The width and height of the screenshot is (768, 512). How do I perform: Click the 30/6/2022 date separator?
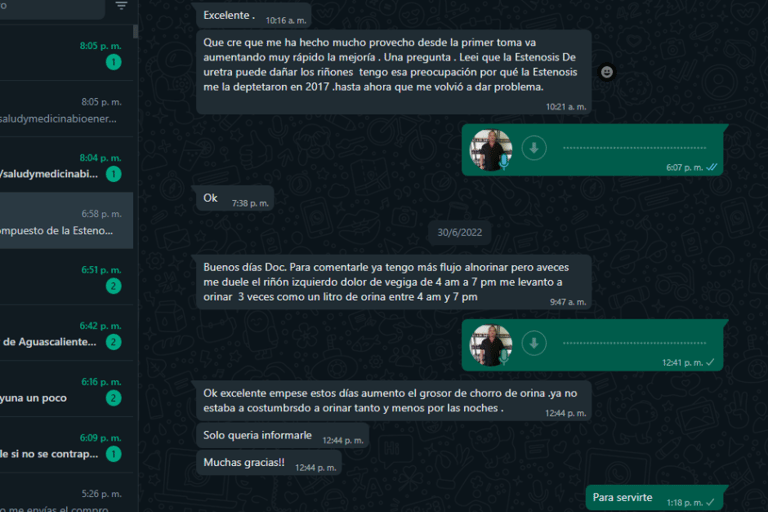point(459,232)
